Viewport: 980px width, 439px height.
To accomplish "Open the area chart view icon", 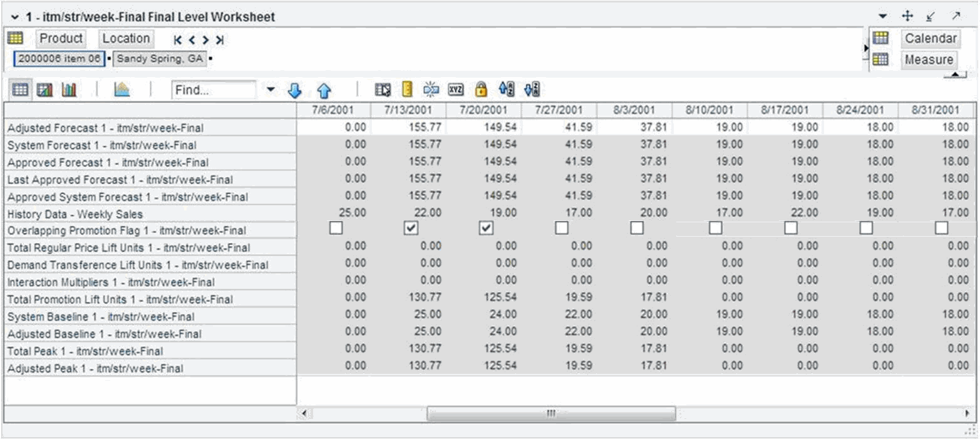I will click(x=121, y=90).
